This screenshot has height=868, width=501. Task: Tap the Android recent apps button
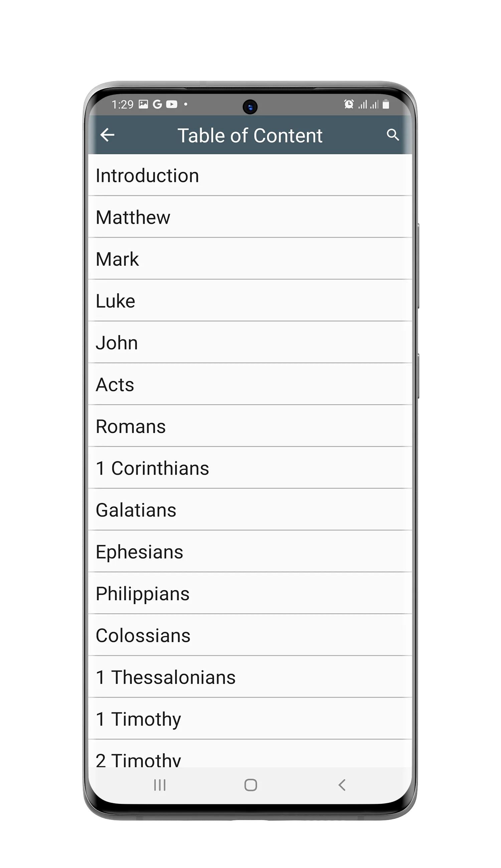pyautogui.click(x=160, y=785)
